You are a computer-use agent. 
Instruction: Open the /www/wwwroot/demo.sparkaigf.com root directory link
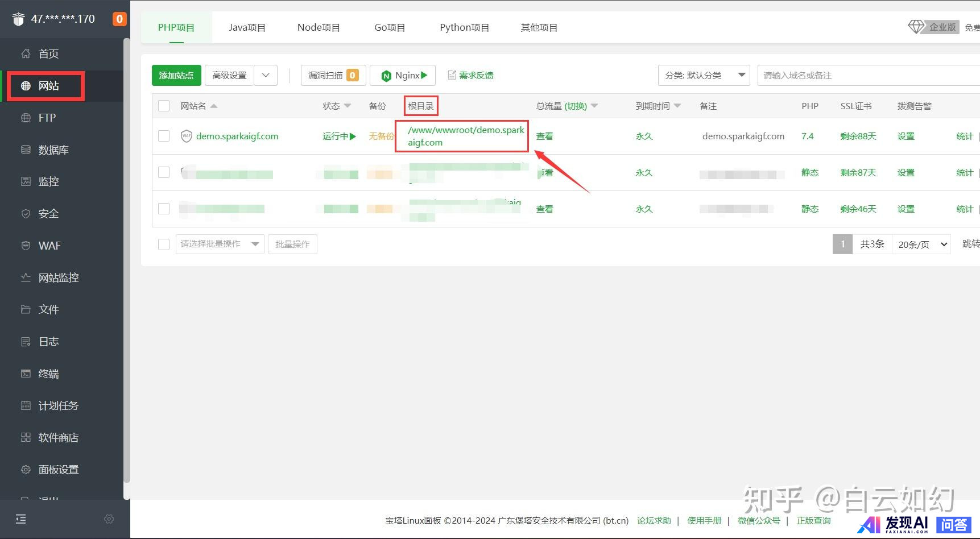(x=465, y=136)
